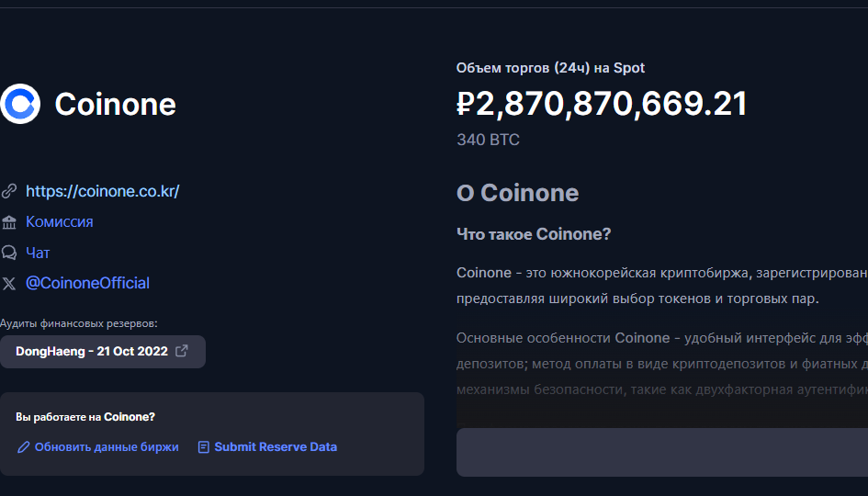
Task: Click the Что такое Coinone? subheading
Action: (x=534, y=234)
